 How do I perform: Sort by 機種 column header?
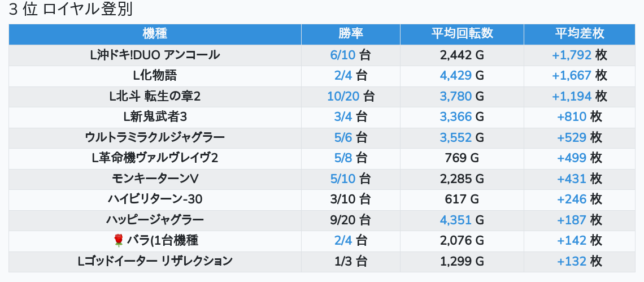coord(155,34)
